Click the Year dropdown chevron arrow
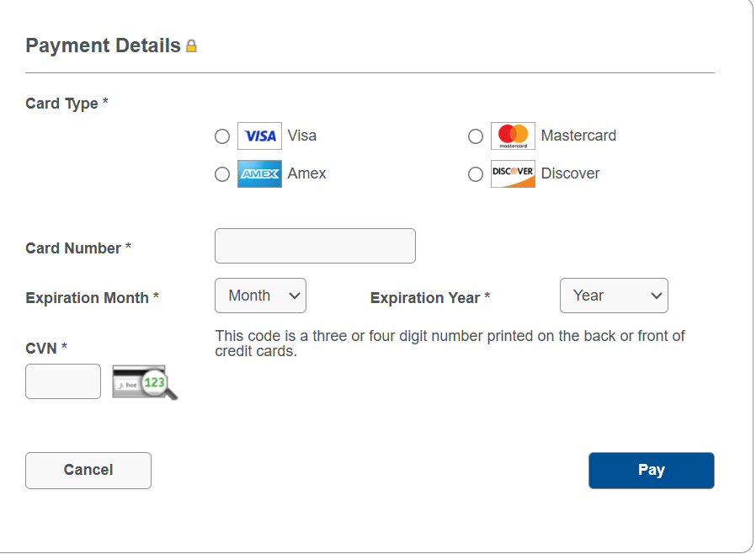The image size is (756, 554). (x=656, y=296)
